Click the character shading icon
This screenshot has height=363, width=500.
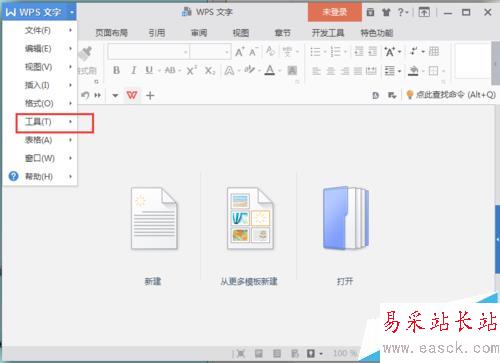(x=292, y=71)
